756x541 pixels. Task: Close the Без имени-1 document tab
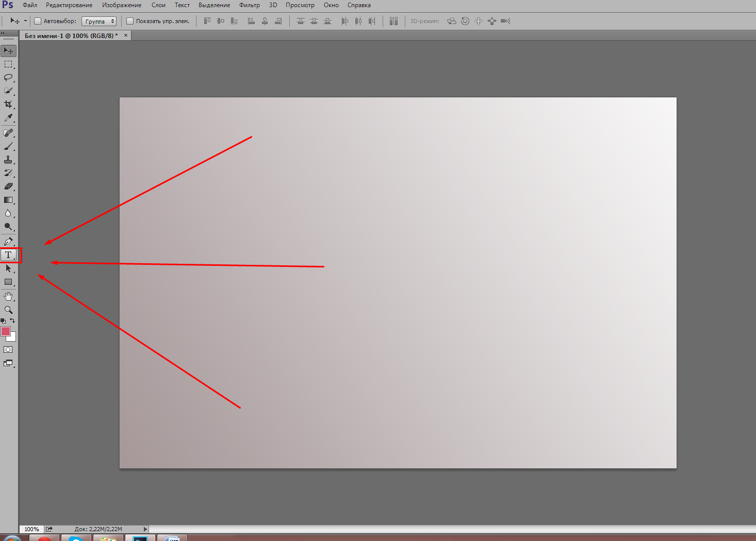(x=126, y=35)
